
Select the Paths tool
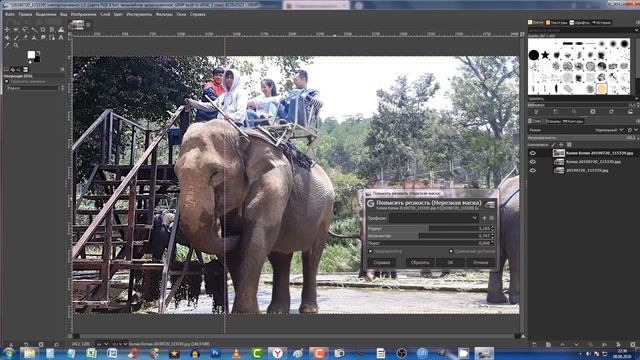click(x=52, y=38)
